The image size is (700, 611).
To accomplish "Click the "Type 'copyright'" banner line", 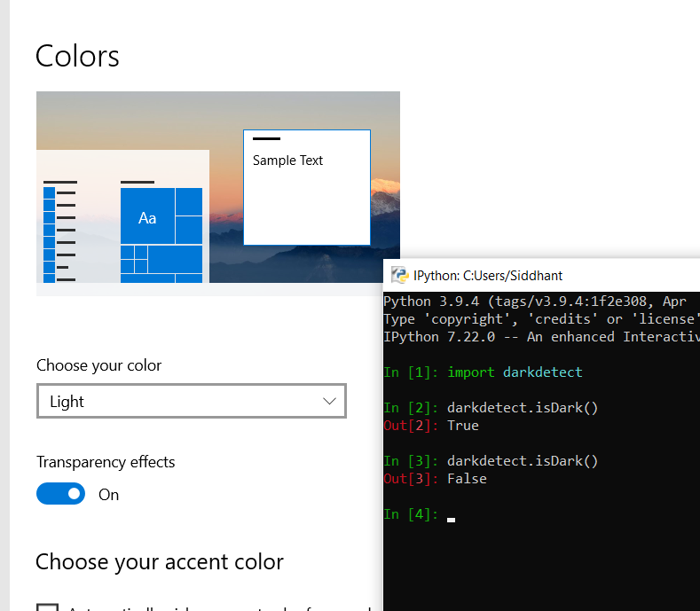I will [541, 318].
